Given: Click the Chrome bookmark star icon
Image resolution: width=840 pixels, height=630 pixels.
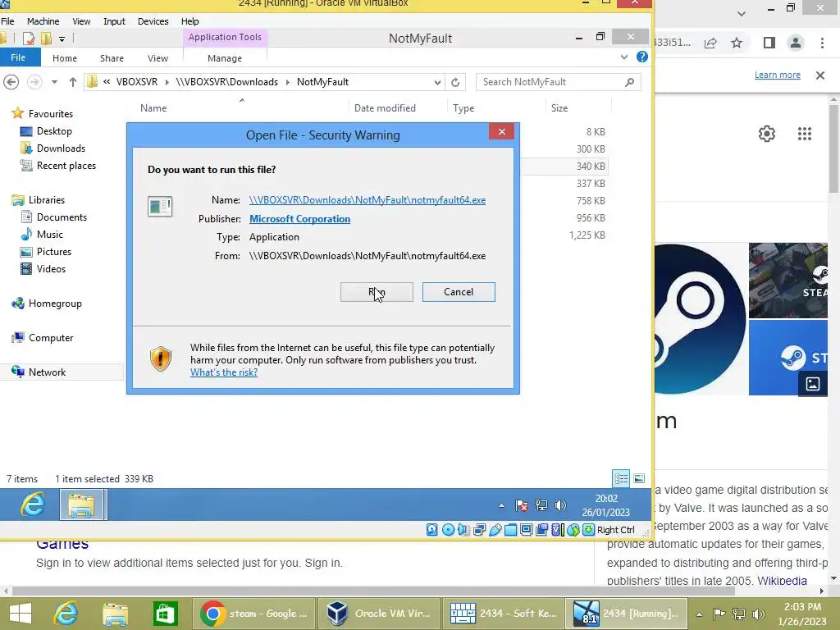Looking at the screenshot, I should coord(737,43).
